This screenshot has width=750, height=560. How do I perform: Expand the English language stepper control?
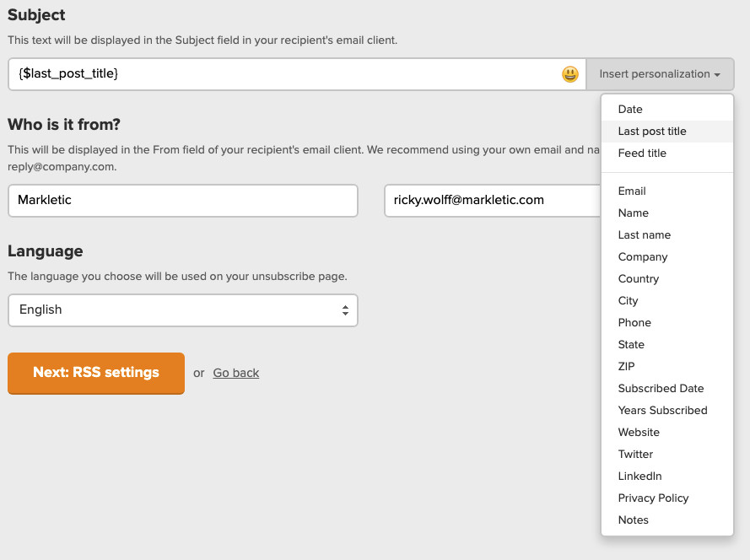[x=346, y=310]
